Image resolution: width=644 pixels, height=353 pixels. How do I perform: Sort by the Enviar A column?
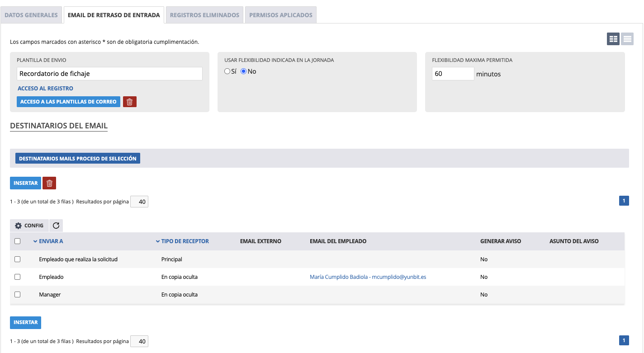coord(51,241)
